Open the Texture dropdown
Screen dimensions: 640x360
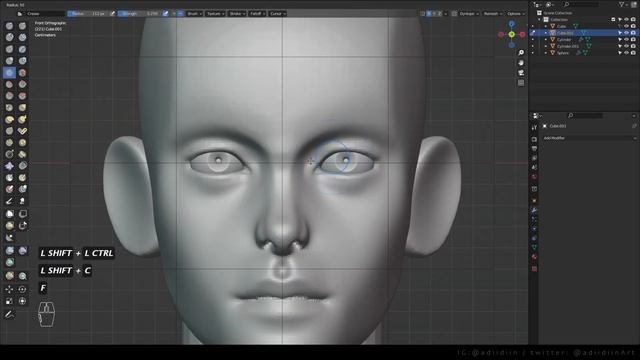[x=216, y=13]
